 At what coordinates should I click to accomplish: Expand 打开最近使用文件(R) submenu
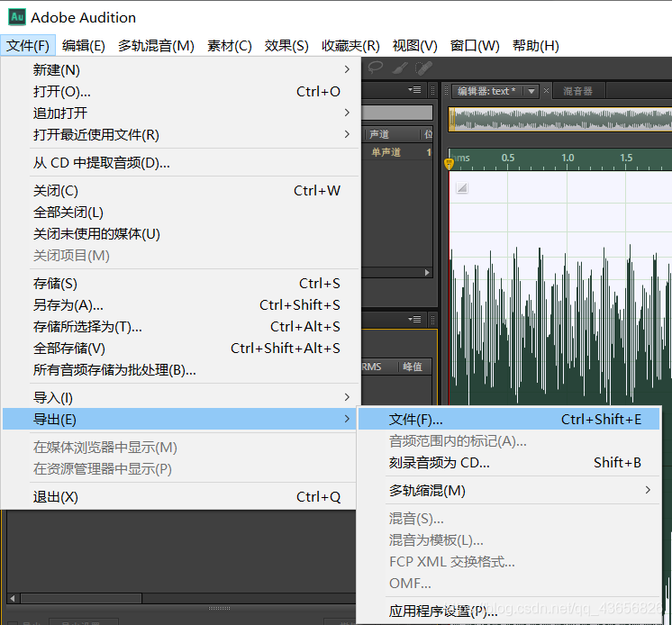coord(180,135)
